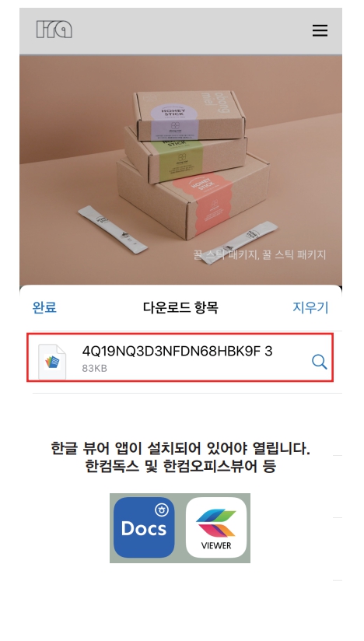The image size is (364, 641).
Task: Click the 다운로드 항목 title
Action: [x=180, y=307]
